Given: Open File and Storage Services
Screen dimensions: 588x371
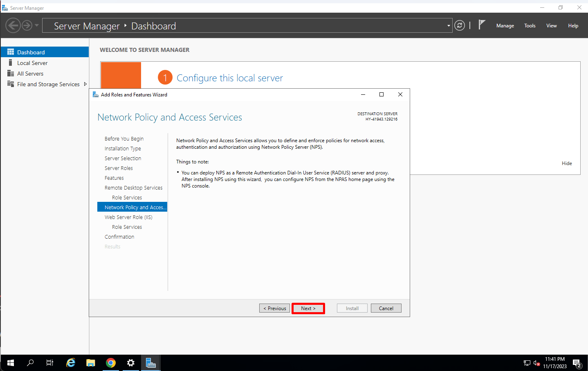Looking at the screenshot, I should click(48, 84).
